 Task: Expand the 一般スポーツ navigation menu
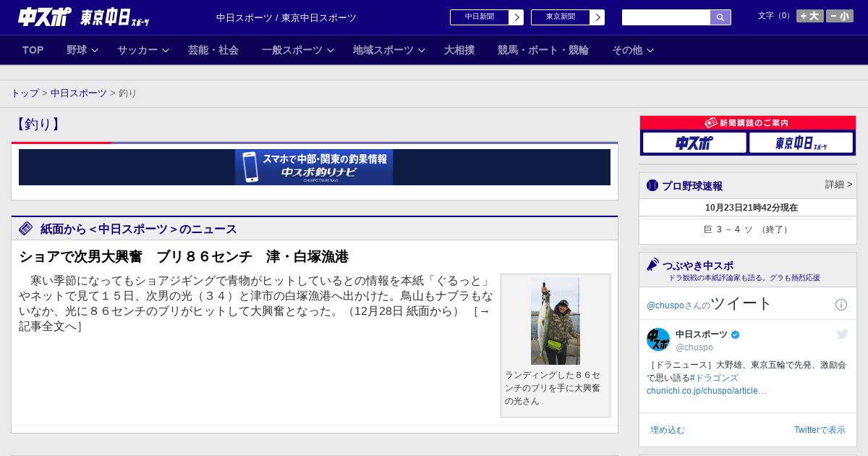[x=298, y=50]
